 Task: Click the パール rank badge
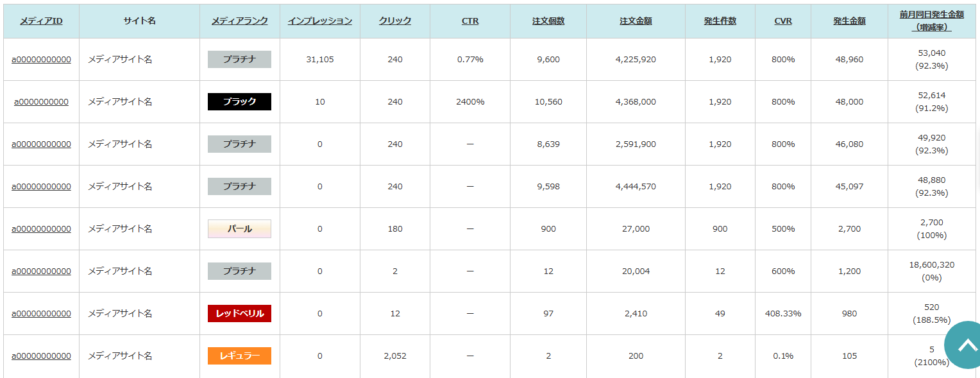pyautogui.click(x=239, y=229)
